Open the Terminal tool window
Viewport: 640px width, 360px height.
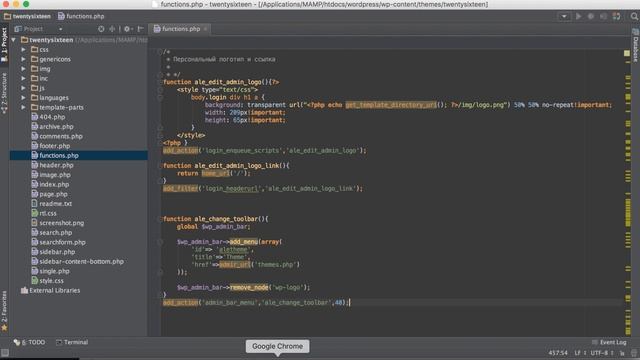click(72, 342)
